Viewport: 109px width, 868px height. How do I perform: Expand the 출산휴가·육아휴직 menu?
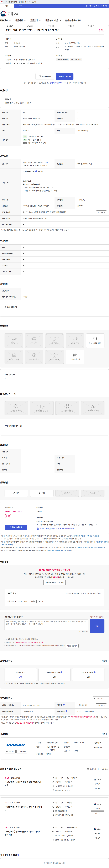pos(75,21)
